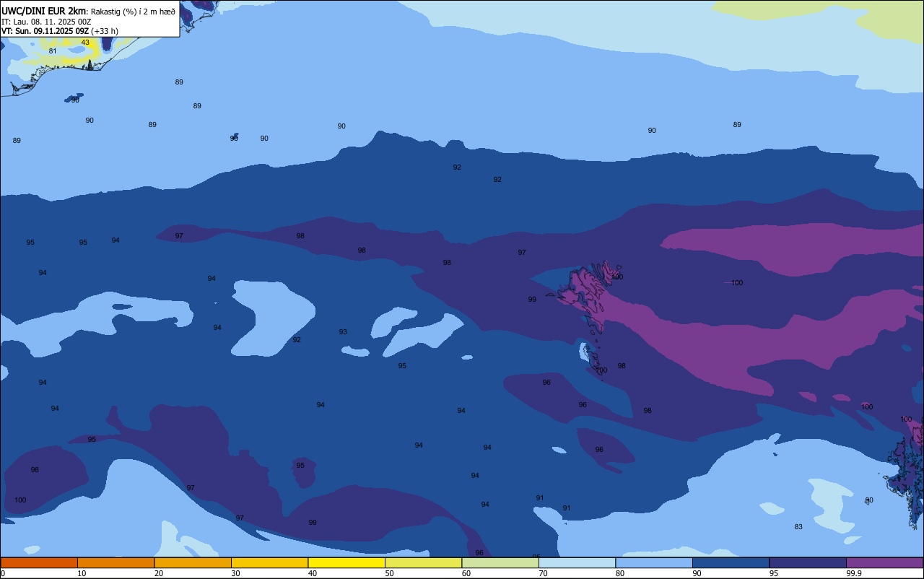Select the 50–60 yellow-green legend swatch

point(423,562)
